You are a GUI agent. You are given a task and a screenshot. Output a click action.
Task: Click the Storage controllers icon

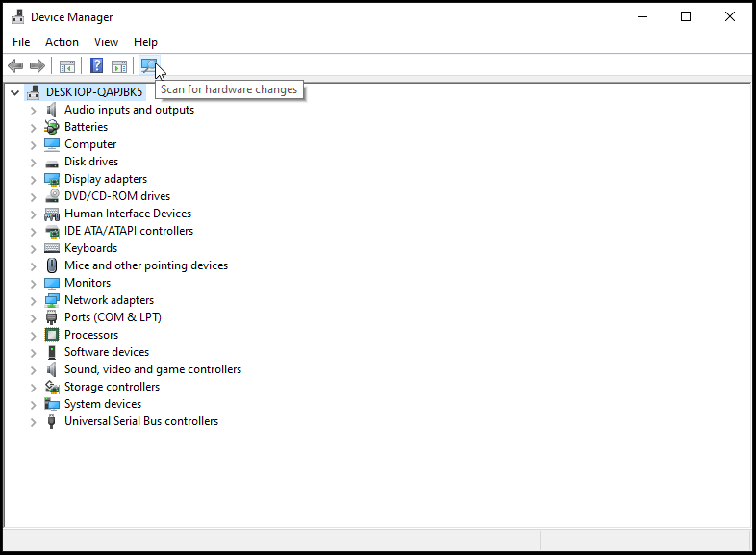click(x=52, y=387)
